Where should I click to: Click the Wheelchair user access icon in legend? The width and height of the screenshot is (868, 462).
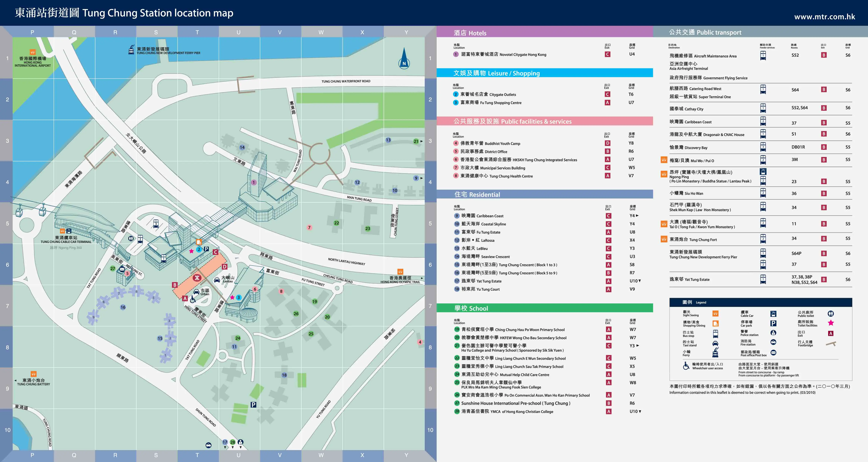tap(686, 366)
